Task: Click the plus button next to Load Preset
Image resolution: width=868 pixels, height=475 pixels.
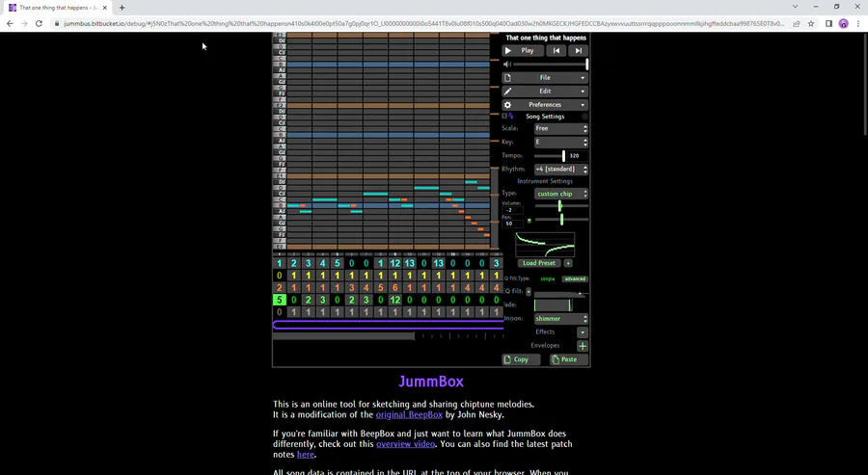Action: coord(568,263)
